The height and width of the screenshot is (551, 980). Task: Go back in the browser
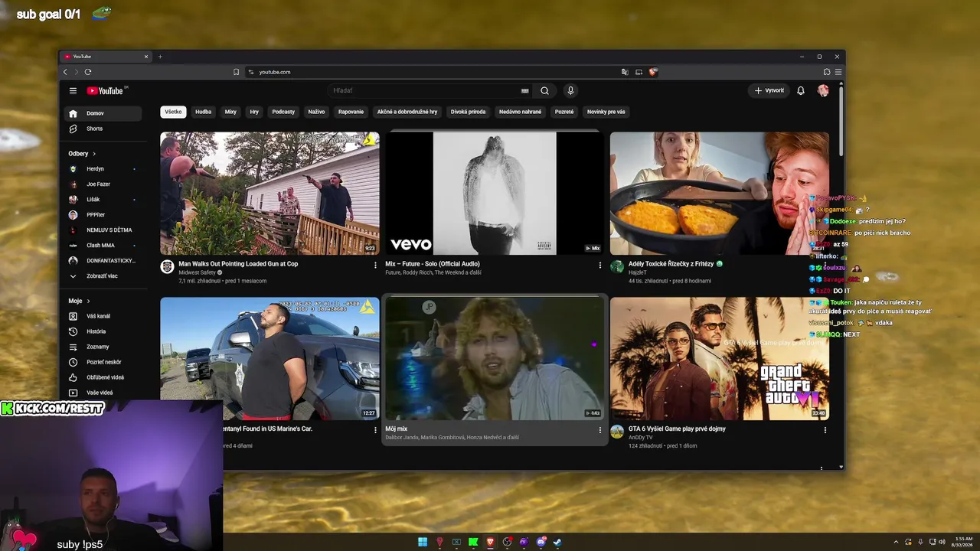(x=65, y=72)
